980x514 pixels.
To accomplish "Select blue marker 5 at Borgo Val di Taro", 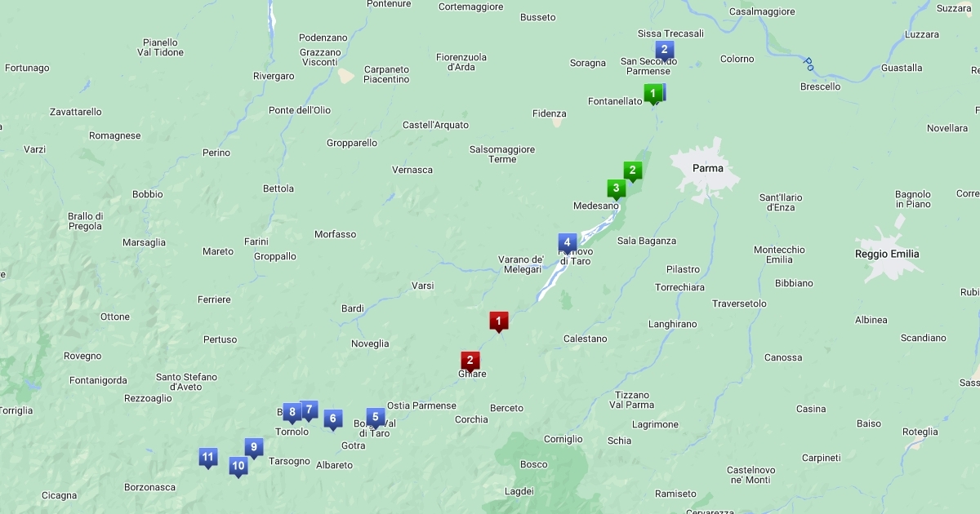I will [375, 417].
